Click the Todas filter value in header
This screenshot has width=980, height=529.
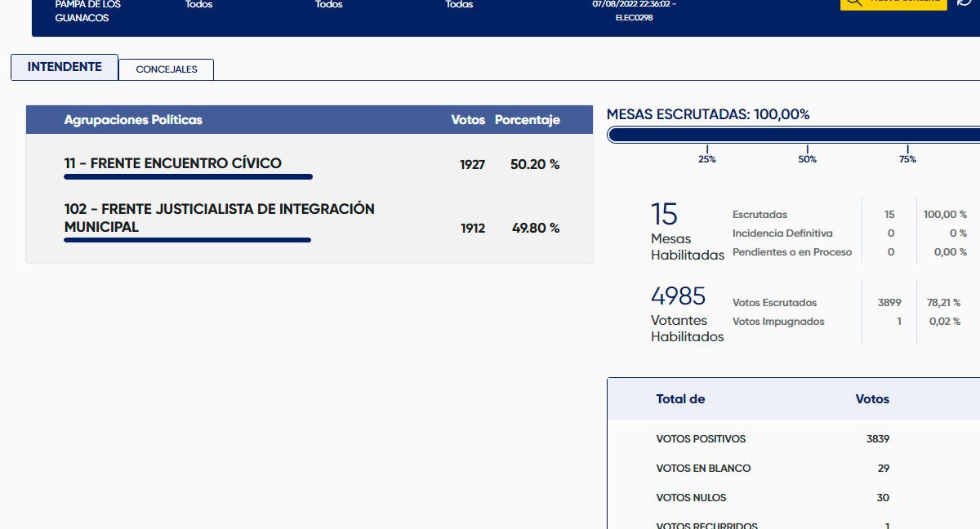click(459, 5)
